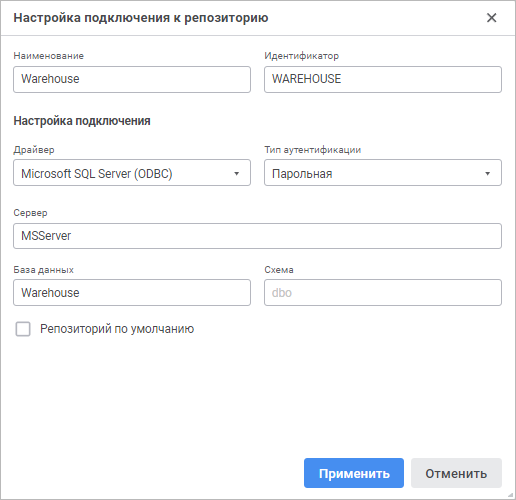The height and width of the screenshot is (500, 516).
Task: Click the Сервер field containing MSServer
Action: (257, 236)
